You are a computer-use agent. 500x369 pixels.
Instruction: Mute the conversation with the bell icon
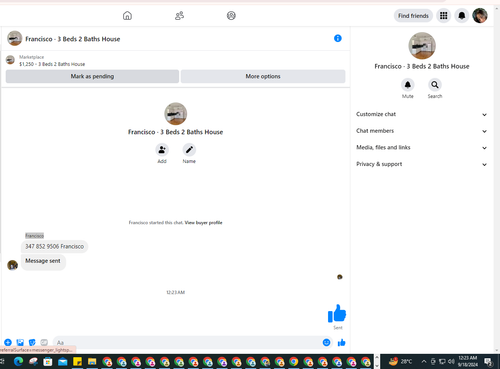pos(408,85)
